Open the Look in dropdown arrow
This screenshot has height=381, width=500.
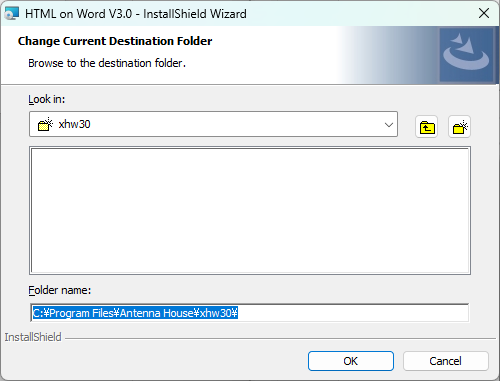tap(388, 125)
